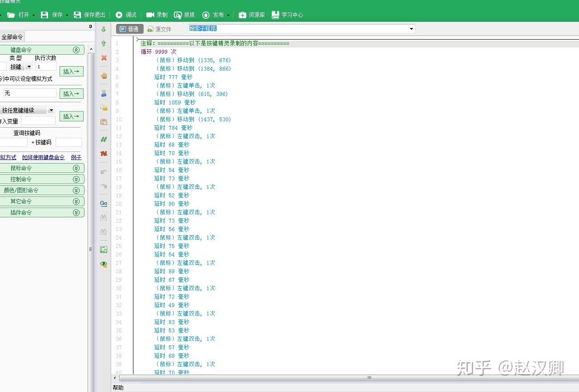Paste with the clipboard icon
The width and height of the screenshot is (579, 392).
coord(104,122)
